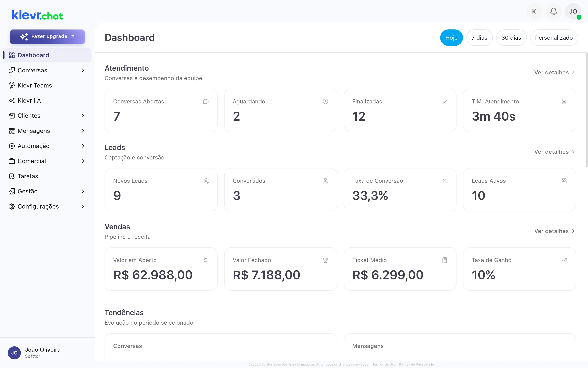
Task: Select the Hoje period filter
Action: pyautogui.click(x=451, y=38)
